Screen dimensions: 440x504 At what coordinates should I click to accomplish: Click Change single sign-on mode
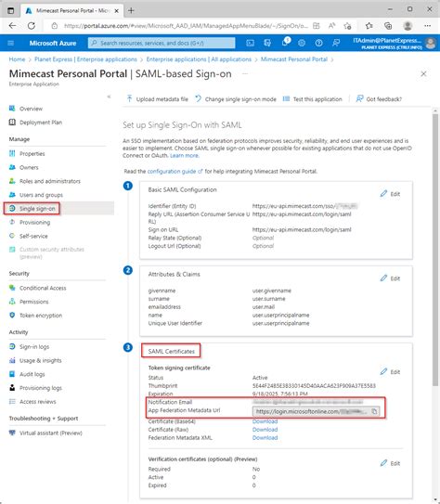236,99
